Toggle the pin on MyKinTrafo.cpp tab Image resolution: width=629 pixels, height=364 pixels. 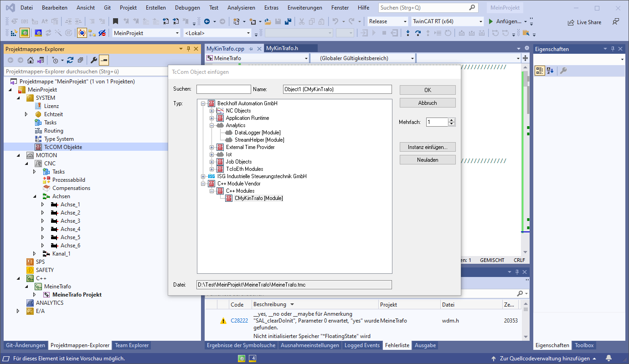pos(251,49)
